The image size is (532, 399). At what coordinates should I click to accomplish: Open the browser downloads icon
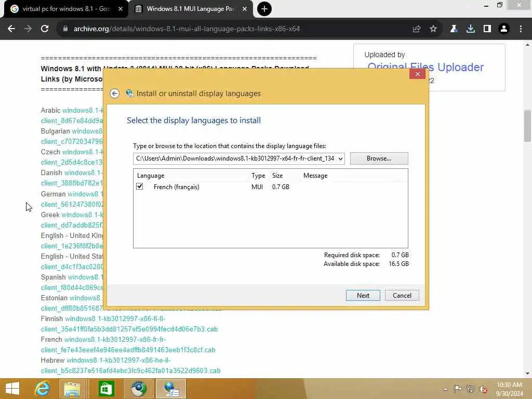[471, 29]
